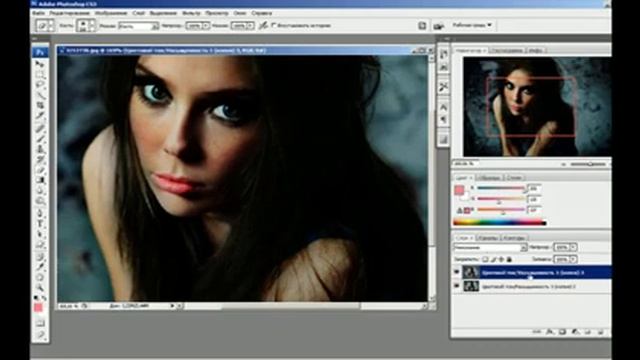Screen dimensions: 640x360
Task: Toggle lock position in the Layers panel
Action: tap(501, 259)
